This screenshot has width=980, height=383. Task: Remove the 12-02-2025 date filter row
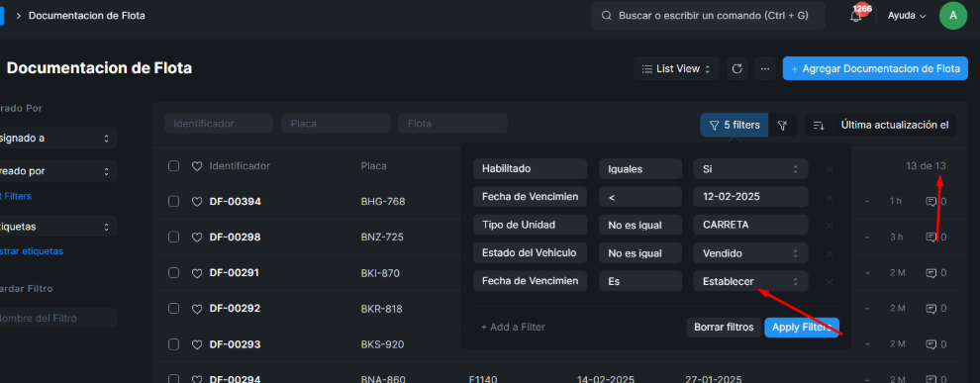[830, 197]
